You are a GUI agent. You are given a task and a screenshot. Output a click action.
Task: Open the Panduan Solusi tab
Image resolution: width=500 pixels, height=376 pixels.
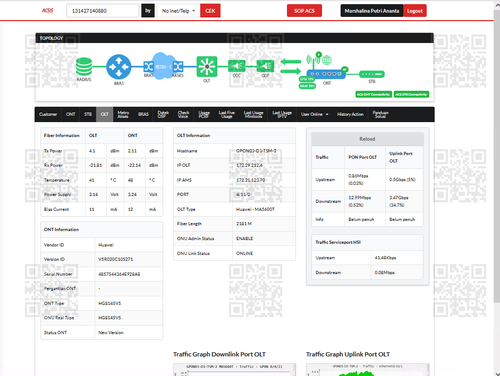click(x=380, y=114)
